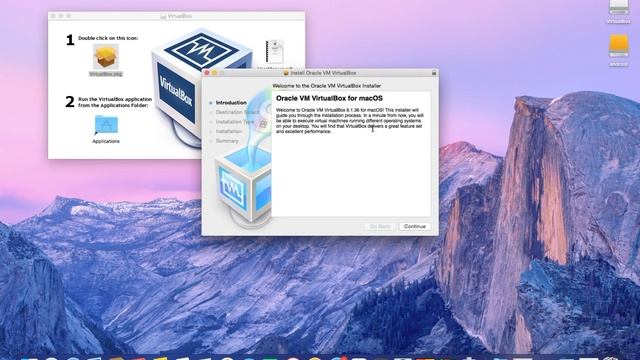Click the 'Run the VirtualBox application' instruction
640x360 pixels.
[x=115, y=102]
